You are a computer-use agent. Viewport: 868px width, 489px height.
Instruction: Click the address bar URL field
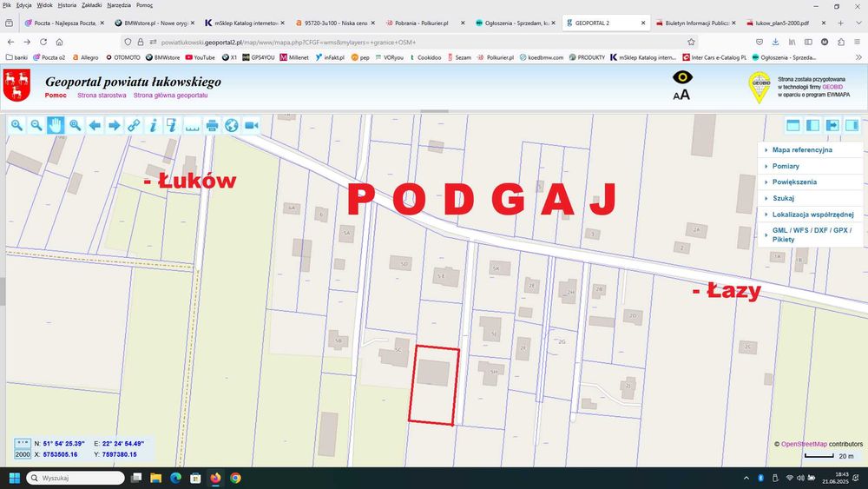410,42
